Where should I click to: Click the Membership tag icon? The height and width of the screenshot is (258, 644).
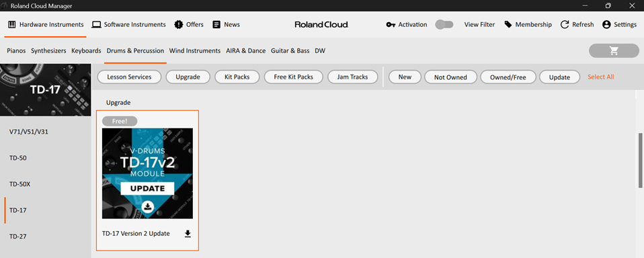pos(508,25)
